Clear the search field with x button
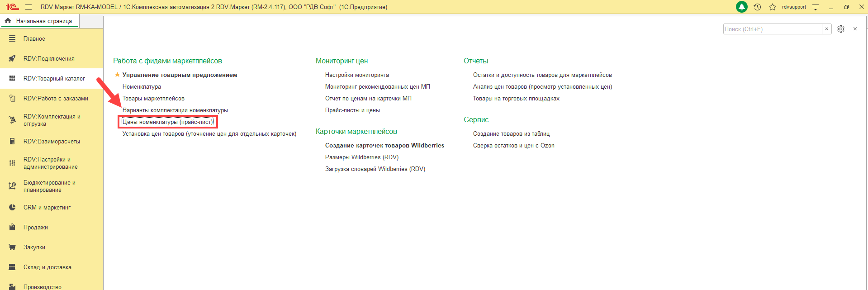Screen dimensions: 868x290 point(826,29)
